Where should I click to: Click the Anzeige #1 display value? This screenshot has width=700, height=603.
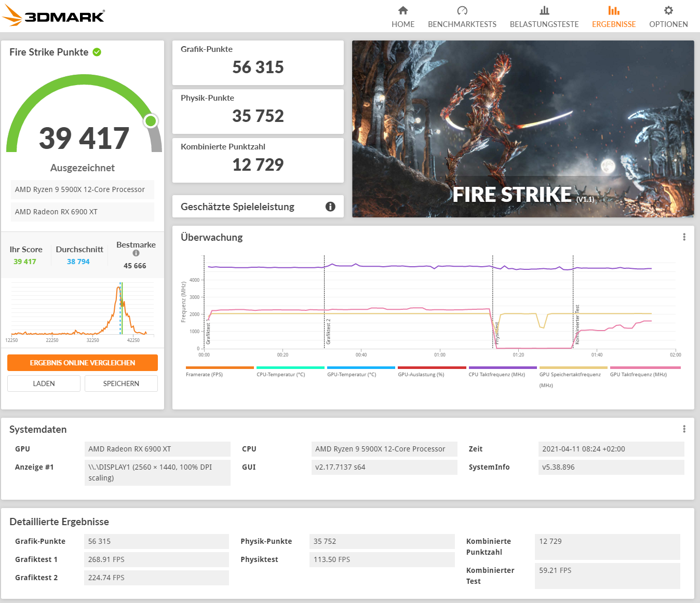click(x=157, y=472)
